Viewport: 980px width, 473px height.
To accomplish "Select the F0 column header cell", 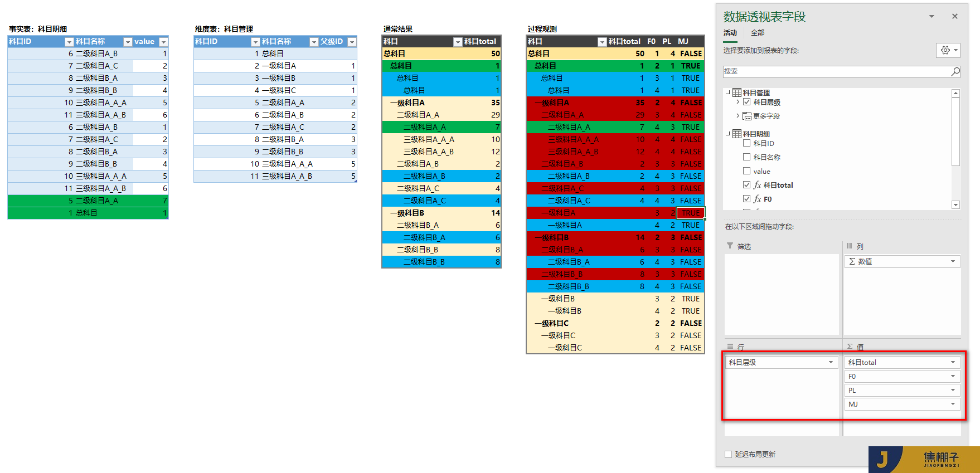I will click(x=652, y=41).
